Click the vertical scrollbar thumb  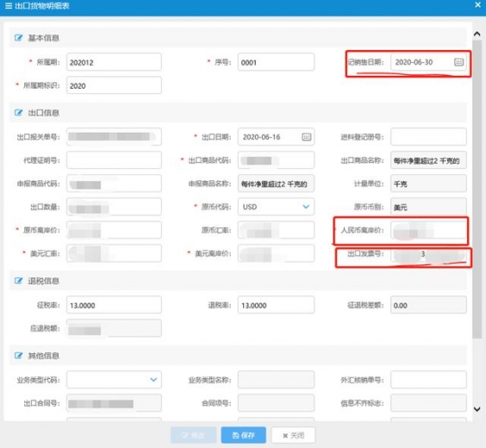click(477, 189)
